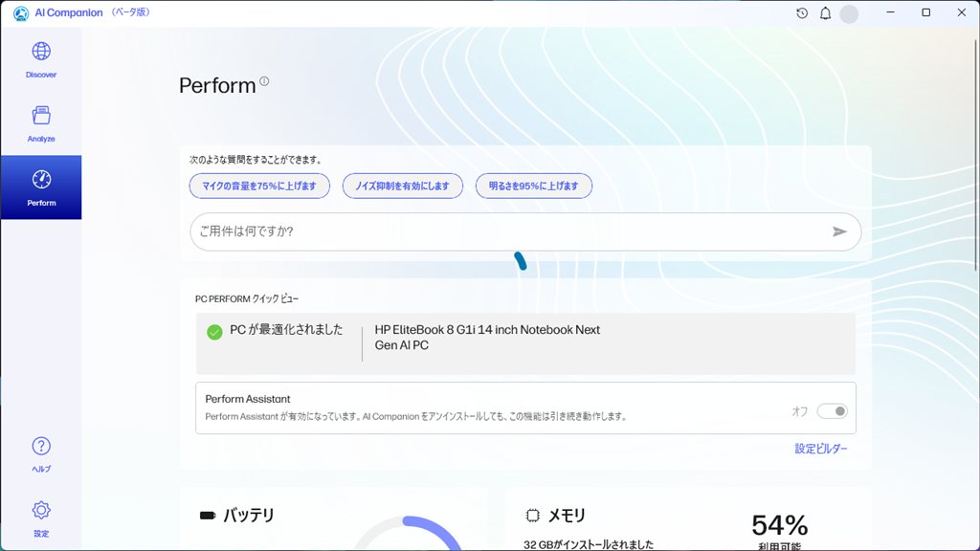The image size is (980, 551).
Task: Click the 54% memory value
Action: 779,525
